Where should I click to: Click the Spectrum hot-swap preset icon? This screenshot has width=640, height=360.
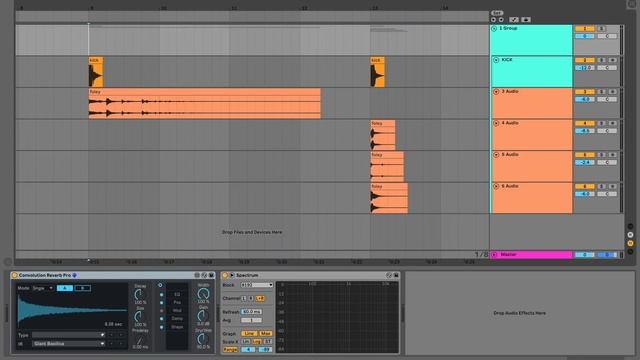point(389,276)
